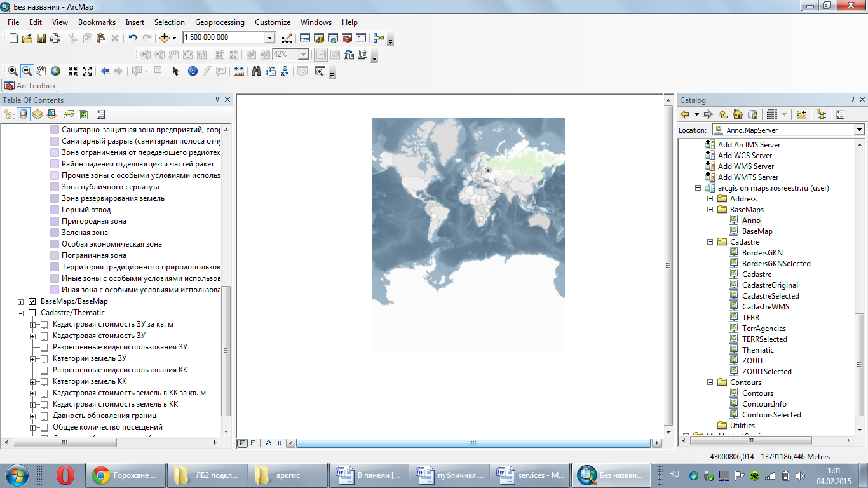
Task: Open the File menu
Action: point(13,22)
